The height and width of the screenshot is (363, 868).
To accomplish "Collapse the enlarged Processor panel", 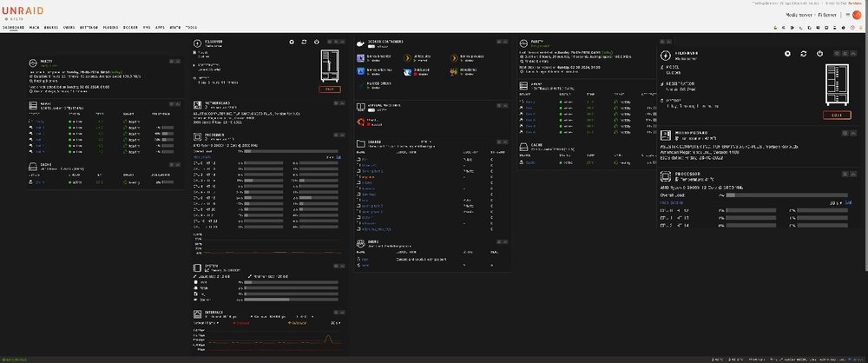I will coord(853,174).
